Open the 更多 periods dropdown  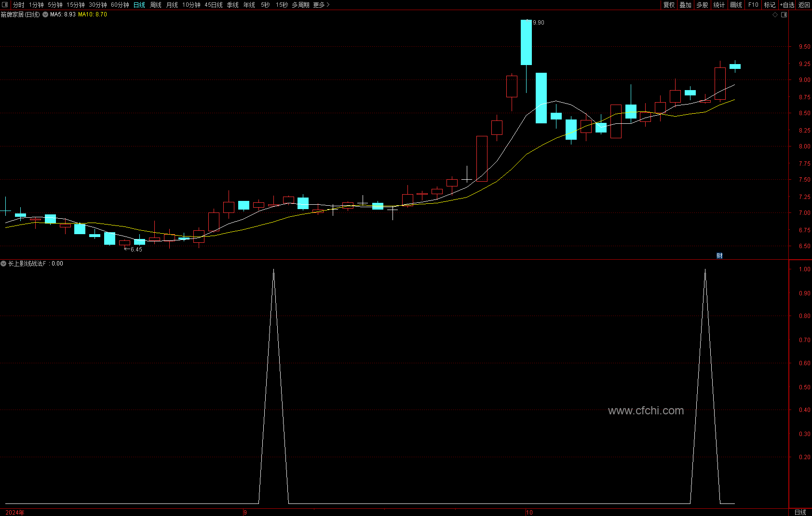(x=321, y=5)
